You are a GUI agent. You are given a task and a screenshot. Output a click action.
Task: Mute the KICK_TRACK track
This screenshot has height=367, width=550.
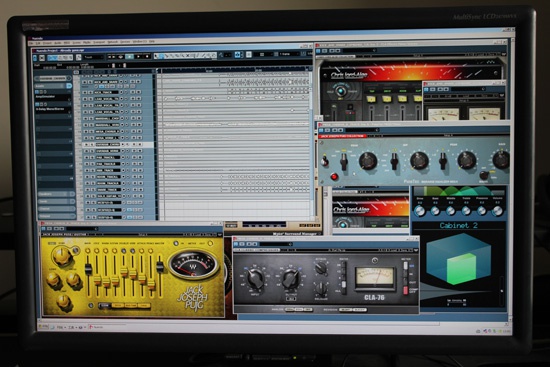(x=85, y=92)
